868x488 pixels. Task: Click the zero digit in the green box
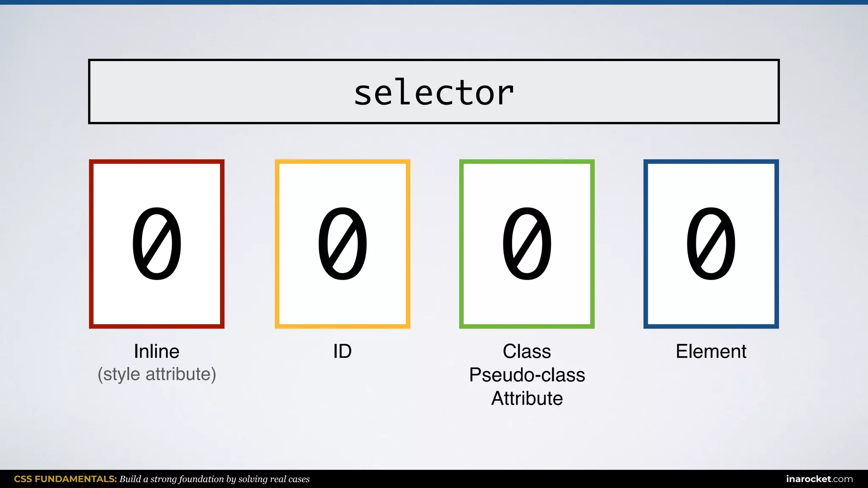527,244
